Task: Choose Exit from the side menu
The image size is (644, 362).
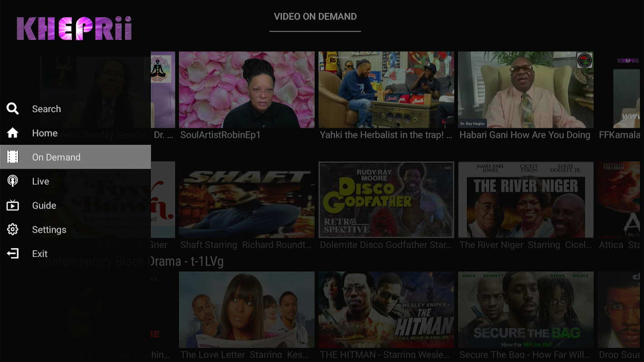Action: tap(75, 253)
